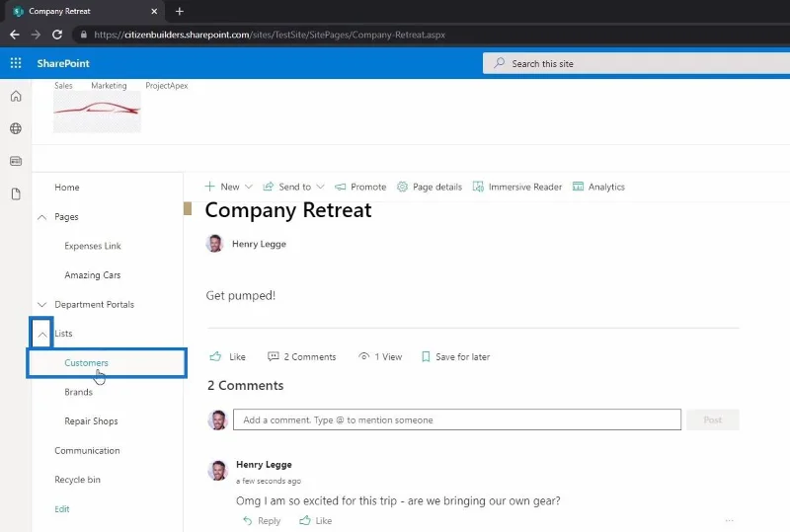Screen dimensions: 790x532
Task: Open the Repair Shops list
Action: (91, 421)
